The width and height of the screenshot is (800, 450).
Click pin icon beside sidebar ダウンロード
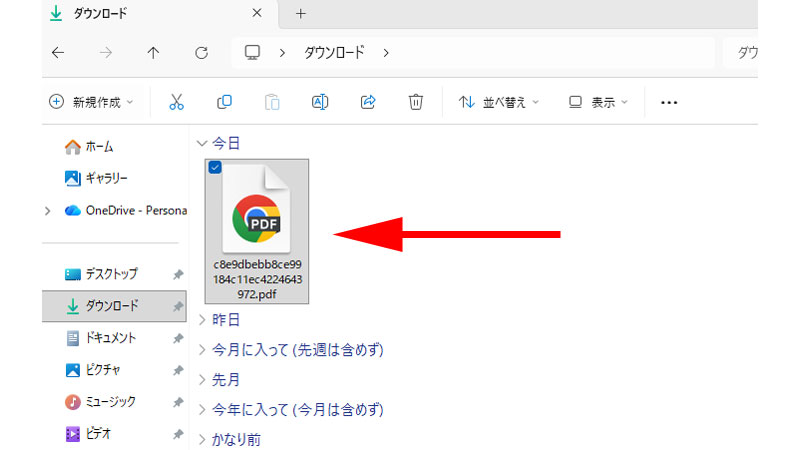(178, 307)
